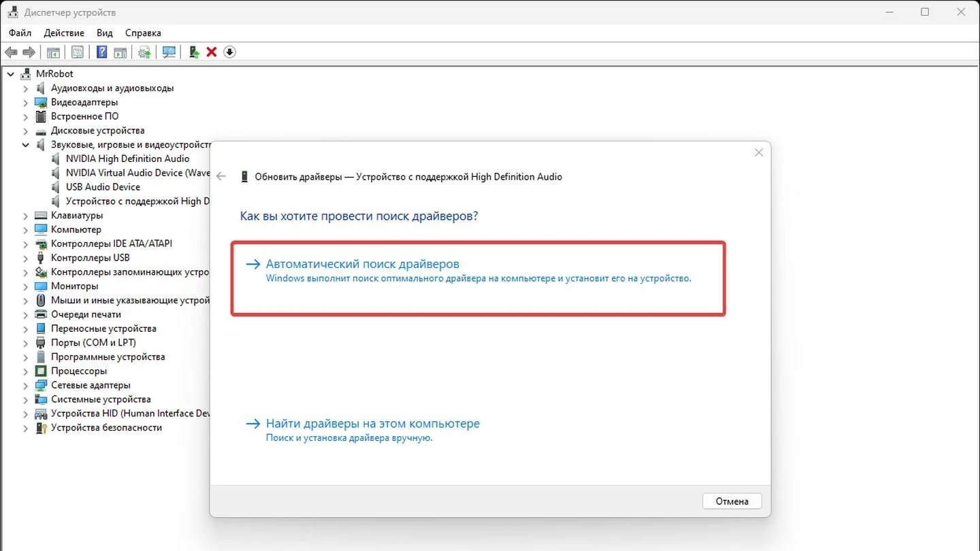This screenshot has height=551, width=980.
Task: Click the scan for hardware changes monitor icon
Action: (169, 52)
